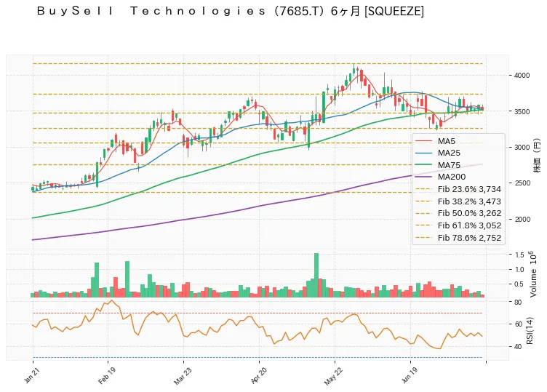Screen dimensions: 547x392
Task: Click the Mar 23 date label
Action: point(182,375)
